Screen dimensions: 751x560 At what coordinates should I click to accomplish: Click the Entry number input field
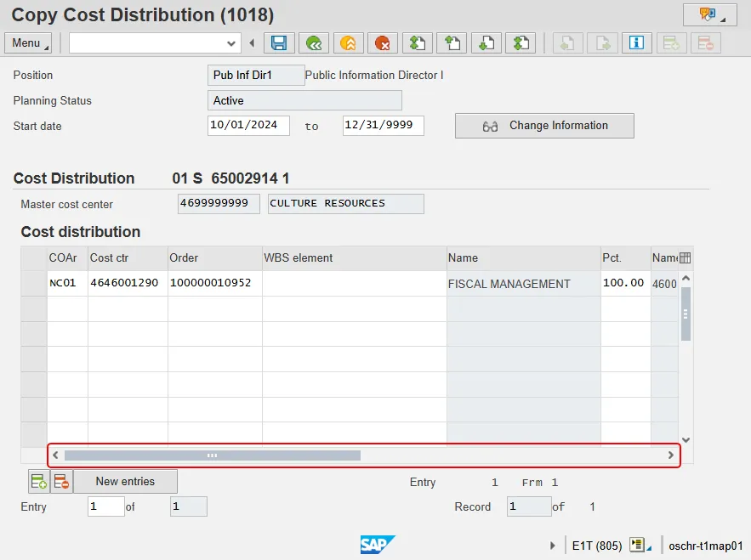click(x=105, y=507)
